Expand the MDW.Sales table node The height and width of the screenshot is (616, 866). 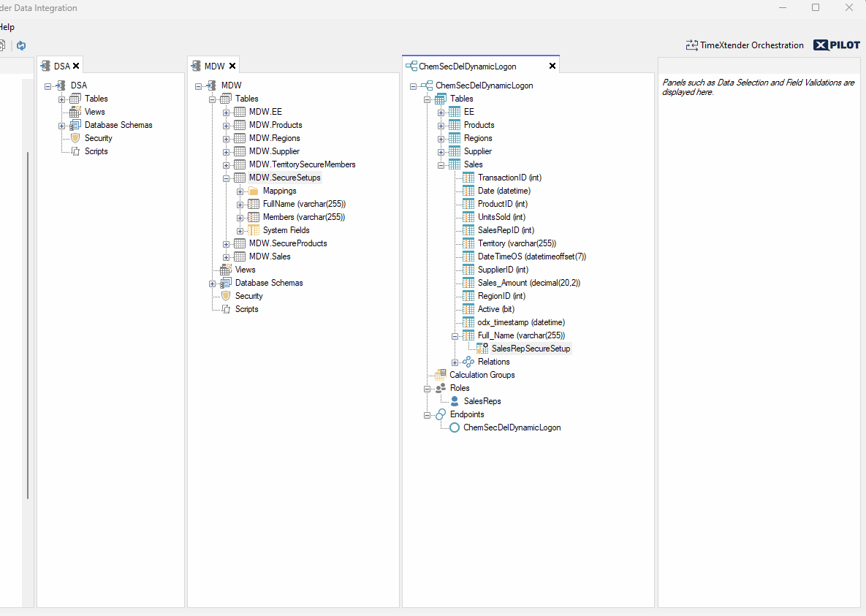point(226,257)
